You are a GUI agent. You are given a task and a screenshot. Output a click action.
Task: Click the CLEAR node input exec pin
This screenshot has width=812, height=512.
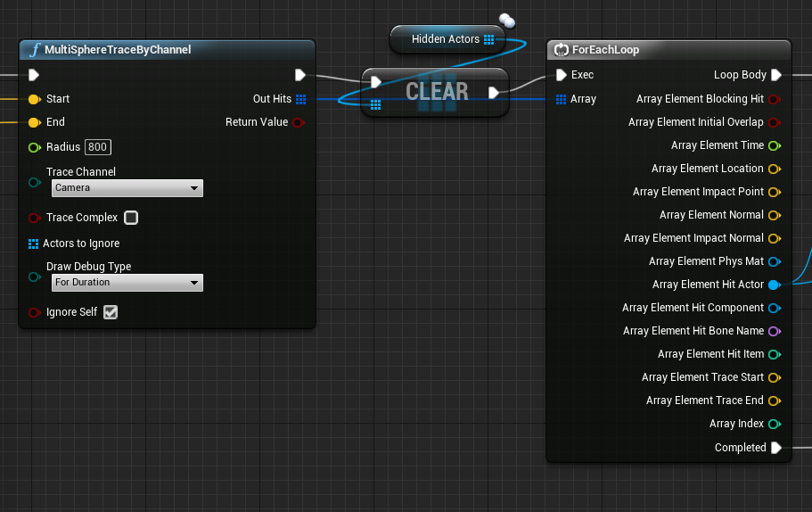[376, 82]
